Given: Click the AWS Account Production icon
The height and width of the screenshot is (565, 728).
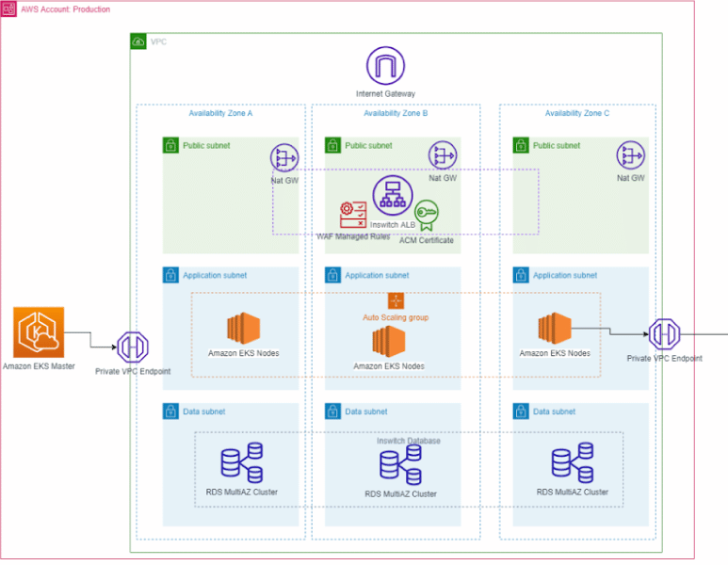Looking at the screenshot, I should [8, 8].
